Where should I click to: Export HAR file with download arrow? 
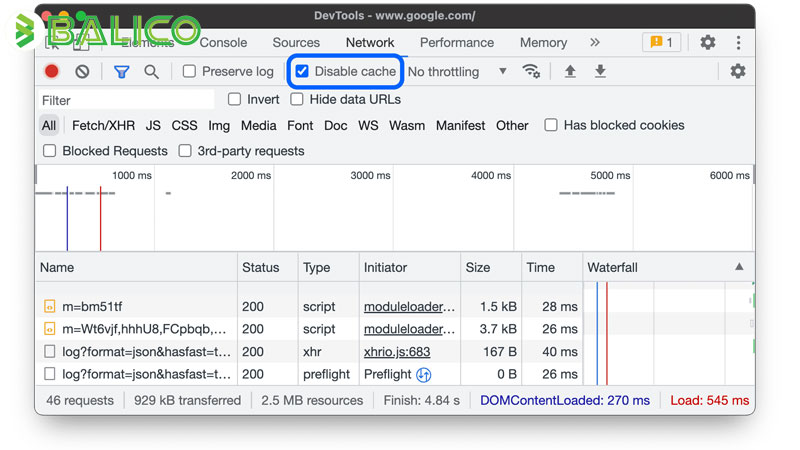[x=601, y=71]
